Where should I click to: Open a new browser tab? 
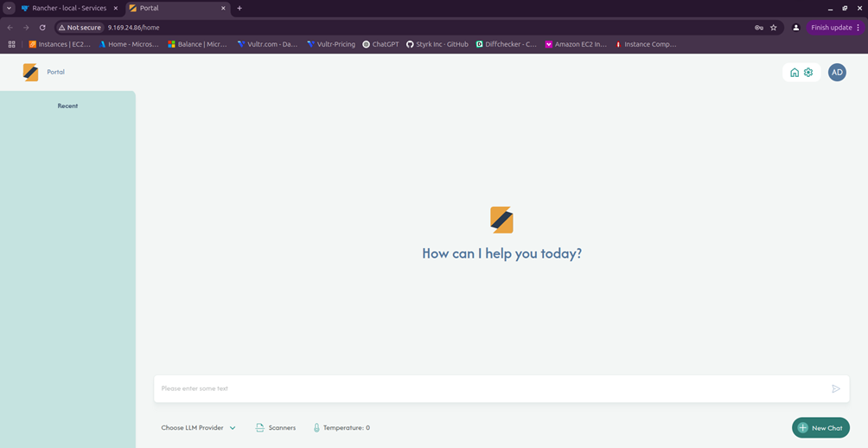pyautogui.click(x=239, y=9)
